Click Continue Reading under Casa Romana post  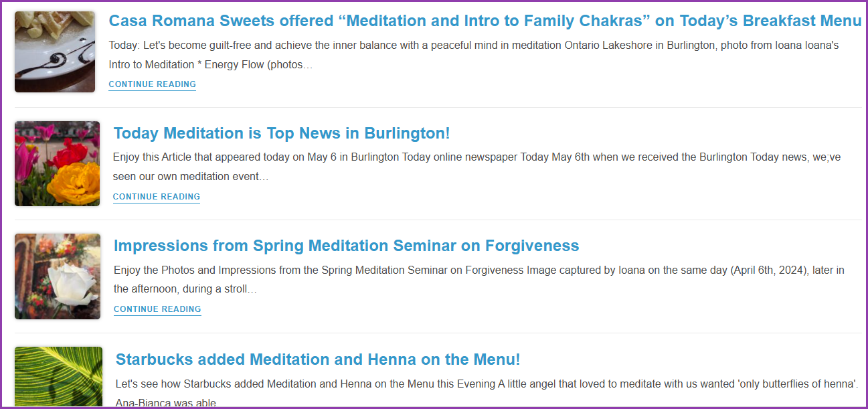click(x=153, y=84)
